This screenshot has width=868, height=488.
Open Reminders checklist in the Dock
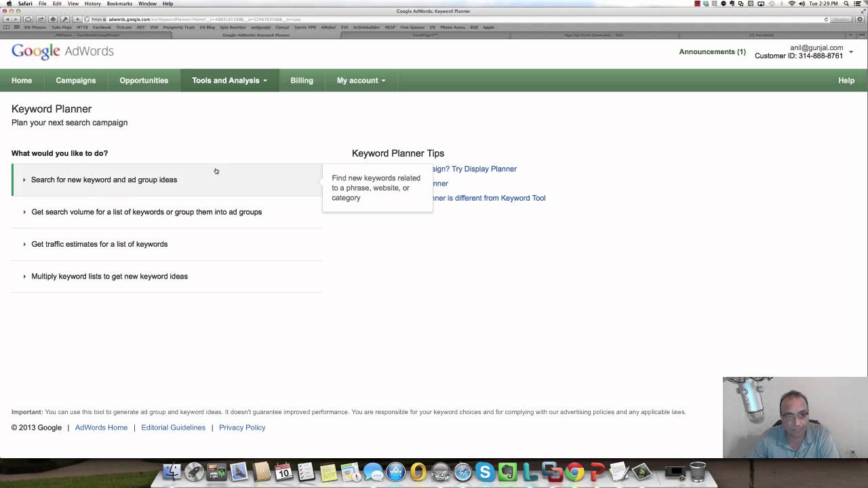point(306,471)
